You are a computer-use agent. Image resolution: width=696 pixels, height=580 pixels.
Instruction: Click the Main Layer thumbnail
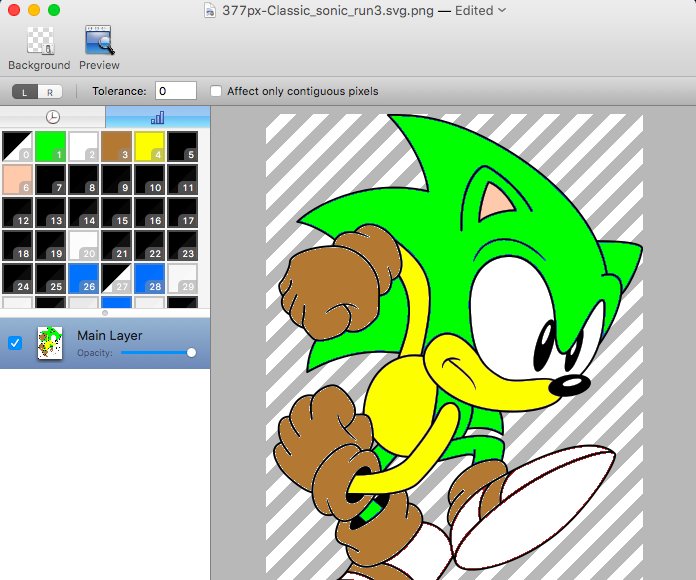pos(50,343)
